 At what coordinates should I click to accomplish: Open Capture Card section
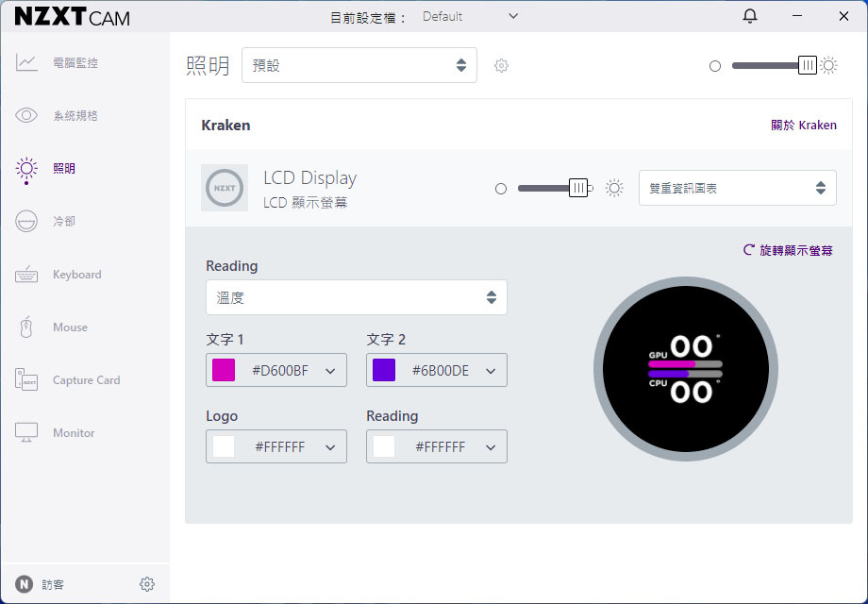[87, 379]
